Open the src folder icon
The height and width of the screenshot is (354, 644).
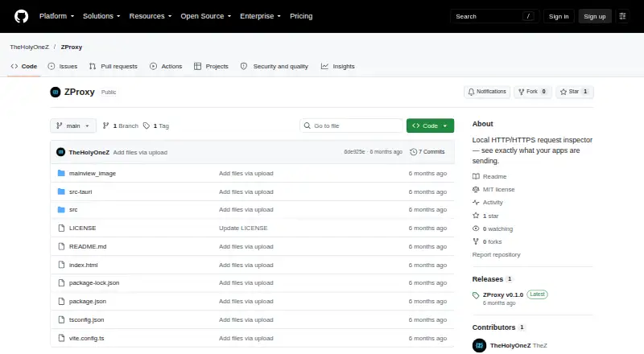[61, 210]
